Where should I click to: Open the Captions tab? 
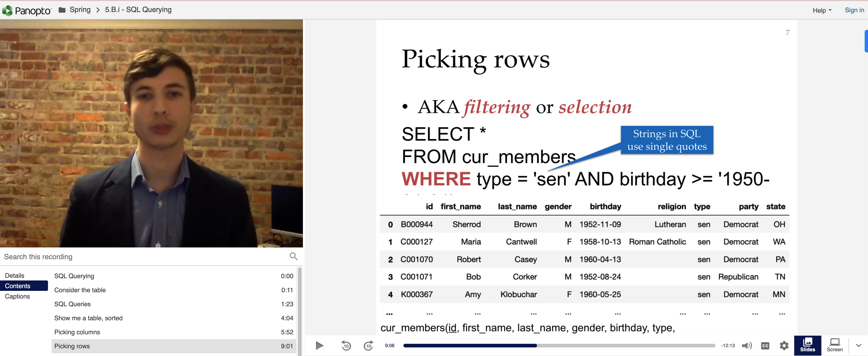coord(17,297)
